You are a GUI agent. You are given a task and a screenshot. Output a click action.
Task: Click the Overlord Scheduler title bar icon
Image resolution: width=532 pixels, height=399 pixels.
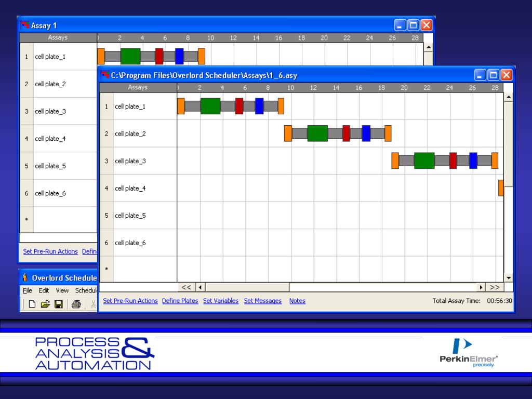[25, 277]
